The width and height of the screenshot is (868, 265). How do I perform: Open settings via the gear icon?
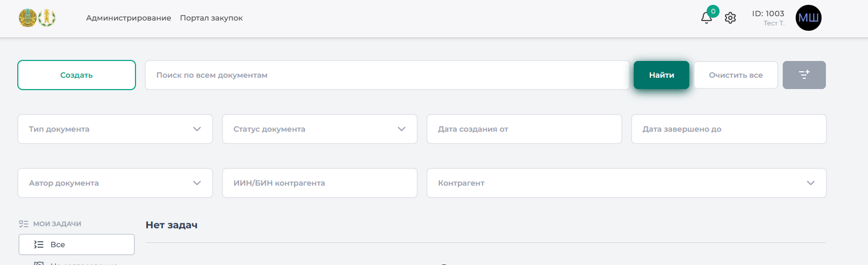coord(730,18)
